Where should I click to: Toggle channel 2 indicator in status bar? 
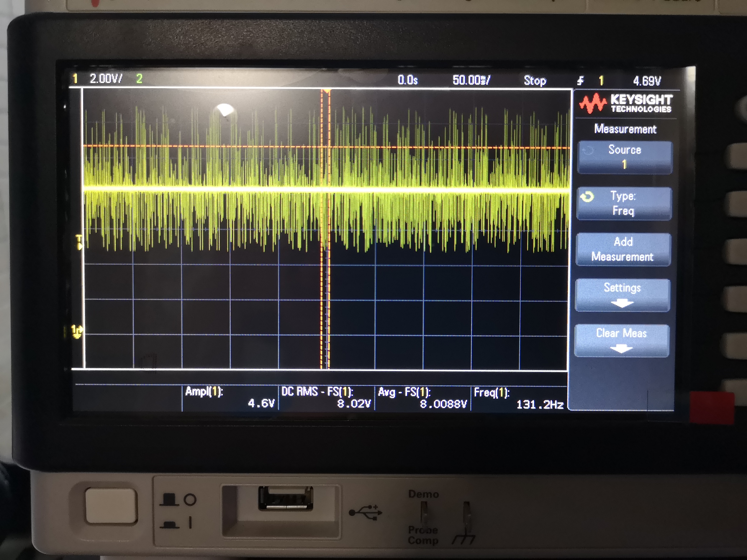(139, 79)
